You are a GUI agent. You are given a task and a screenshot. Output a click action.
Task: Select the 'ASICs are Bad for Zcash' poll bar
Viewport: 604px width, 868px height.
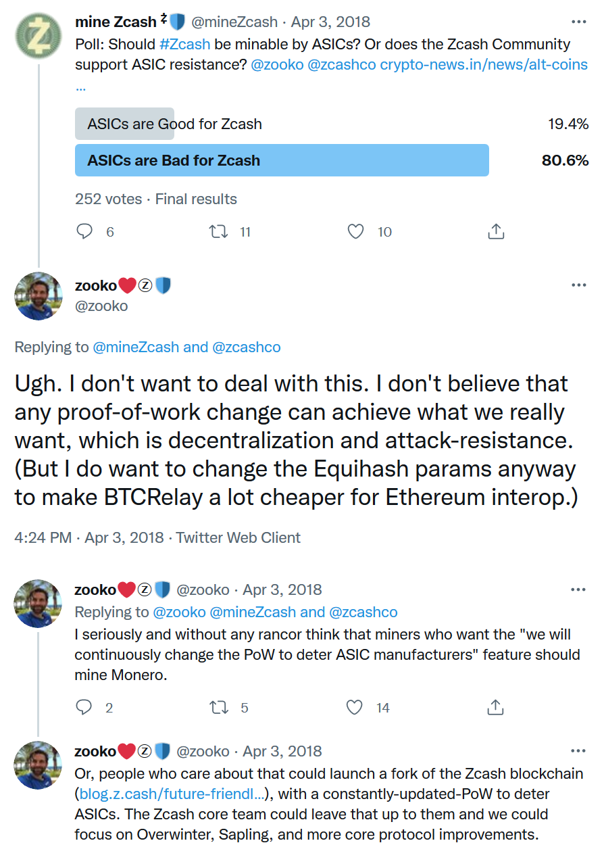click(282, 160)
